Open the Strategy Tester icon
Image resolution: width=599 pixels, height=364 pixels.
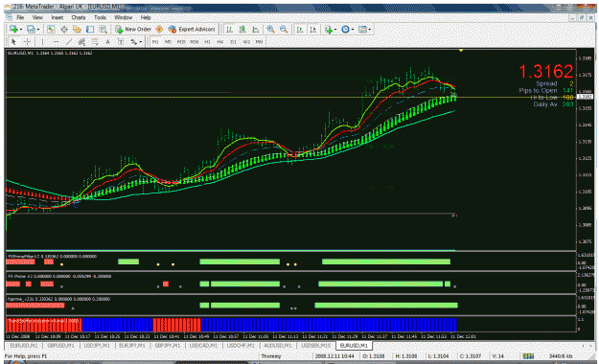point(104,29)
